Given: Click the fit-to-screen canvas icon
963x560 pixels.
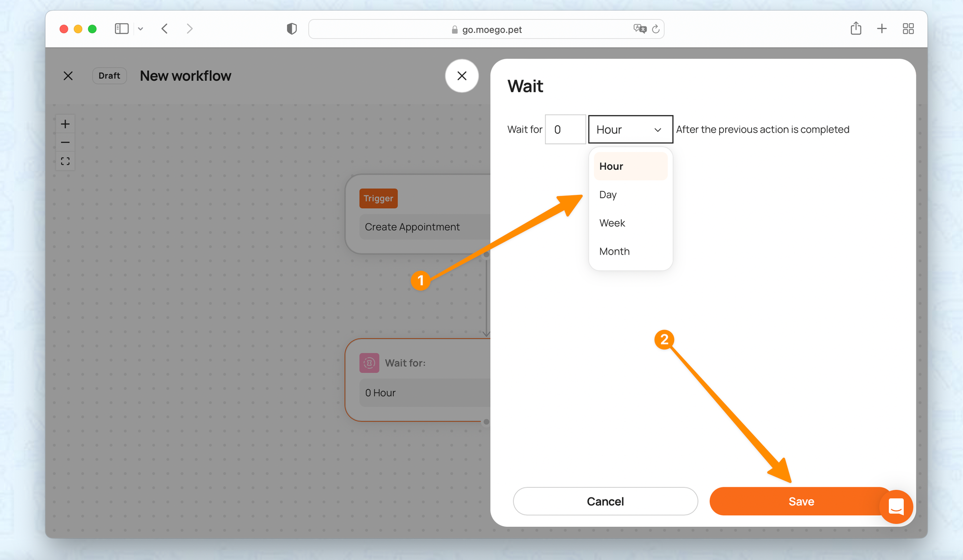Looking at the screenshot, I should click(x=65, y=161).
